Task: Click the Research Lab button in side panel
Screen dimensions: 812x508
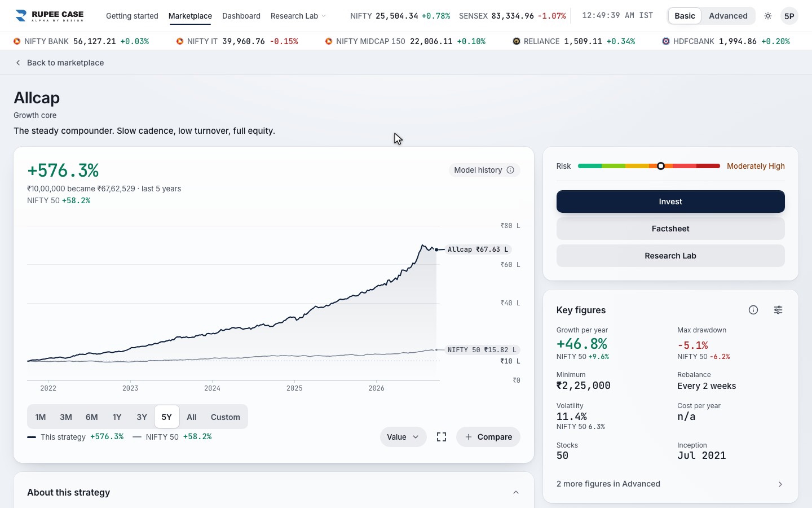Action: tap(670, 256)
